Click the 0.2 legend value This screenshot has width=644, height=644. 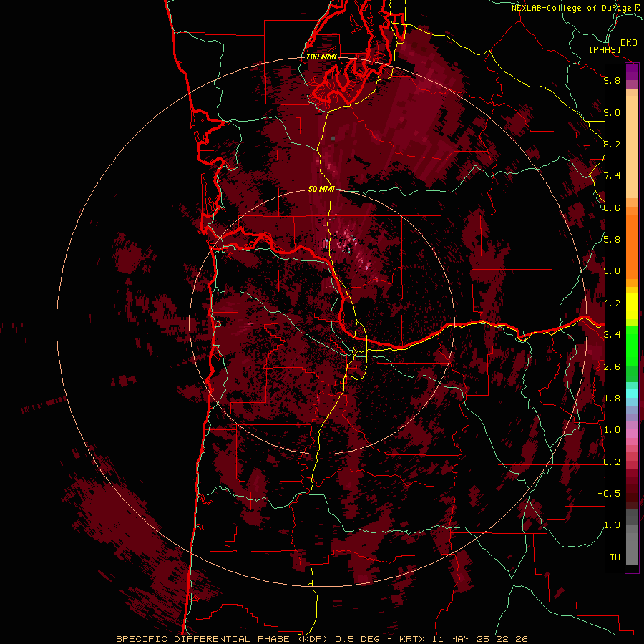coord(612,462)
